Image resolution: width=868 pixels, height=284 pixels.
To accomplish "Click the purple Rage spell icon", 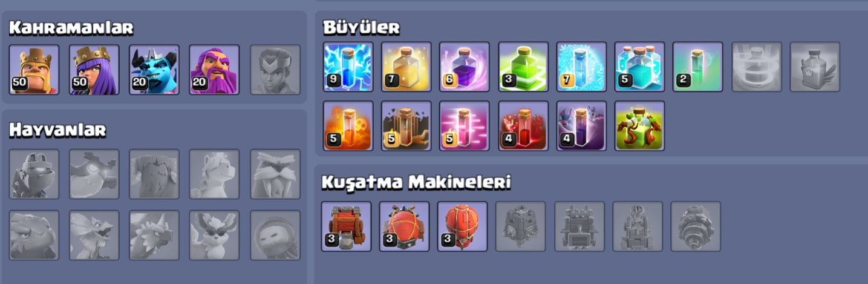I will [465, 67].
